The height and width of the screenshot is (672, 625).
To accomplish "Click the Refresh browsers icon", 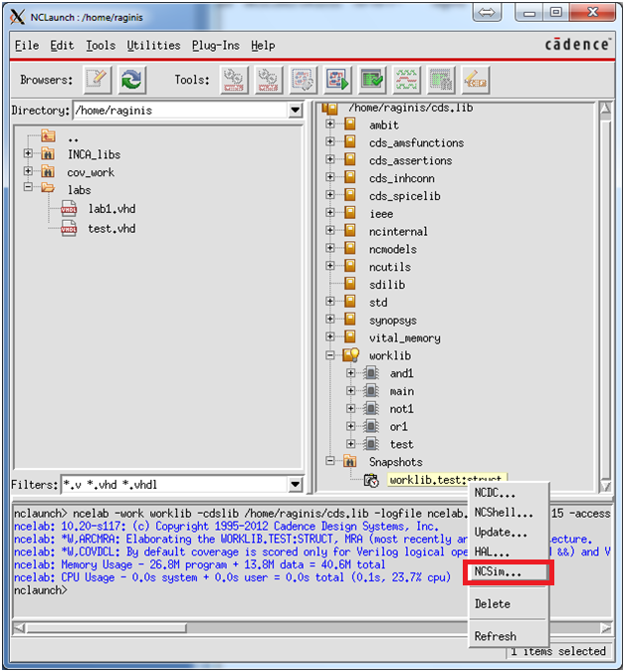I will click(x=132, y=80).
